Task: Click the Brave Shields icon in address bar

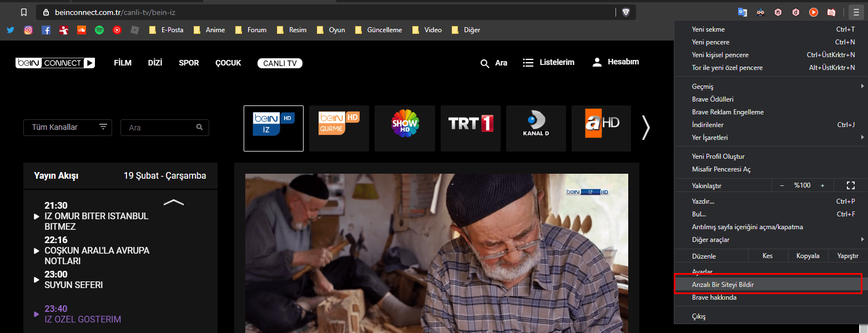Action: (626, 12)
